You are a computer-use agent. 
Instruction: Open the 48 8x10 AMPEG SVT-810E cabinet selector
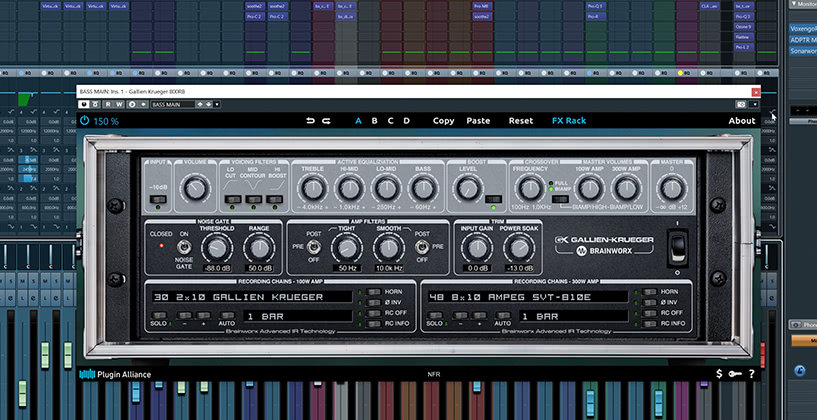tap(527, 297)
